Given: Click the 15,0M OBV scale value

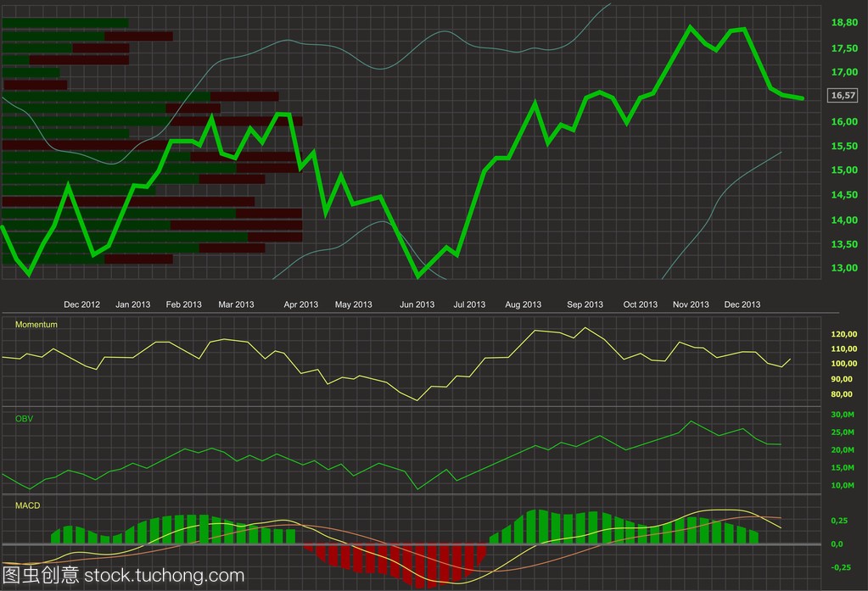Looking at the screenshot, I should tap(843, 467).
